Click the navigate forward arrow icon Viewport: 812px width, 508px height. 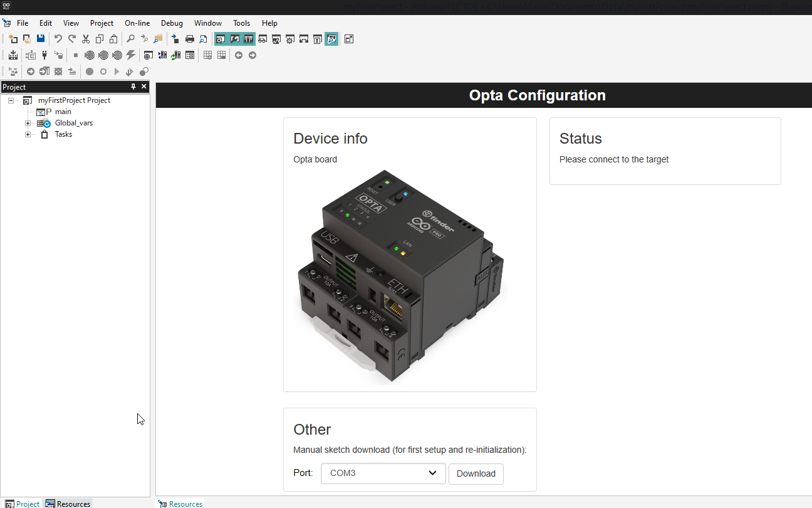[x=252, y=55]
